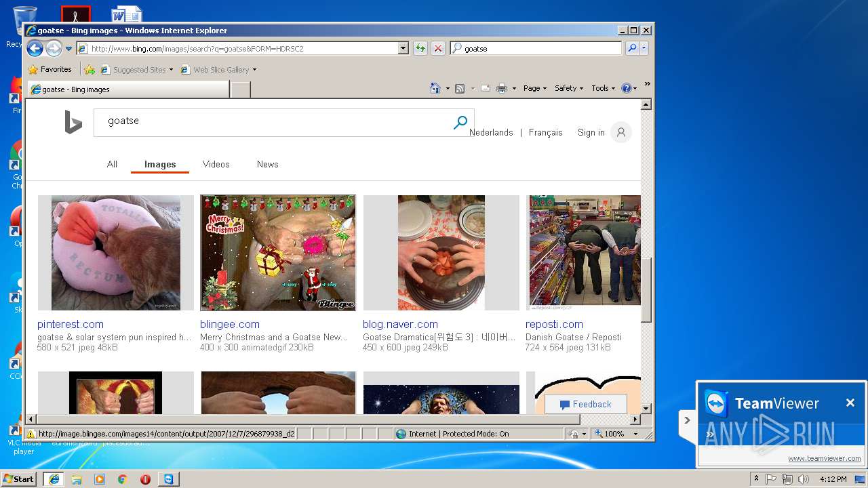Click the Print icon
This screenshot has width=868, height=488.
[502, 88]
